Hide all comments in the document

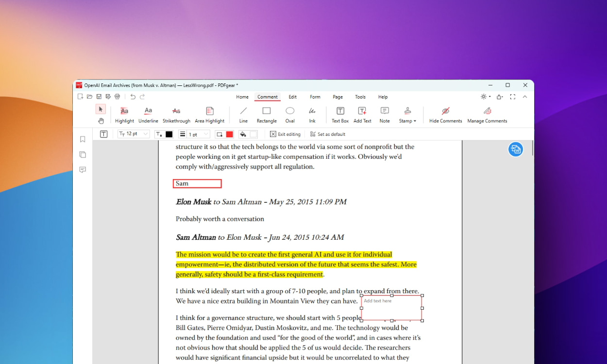click(x=445, y=114)
